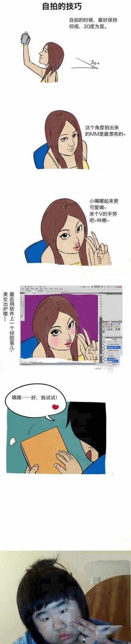
Task: Open the fill percentage dropdown in Layers panel
Action: coord(119,342)
